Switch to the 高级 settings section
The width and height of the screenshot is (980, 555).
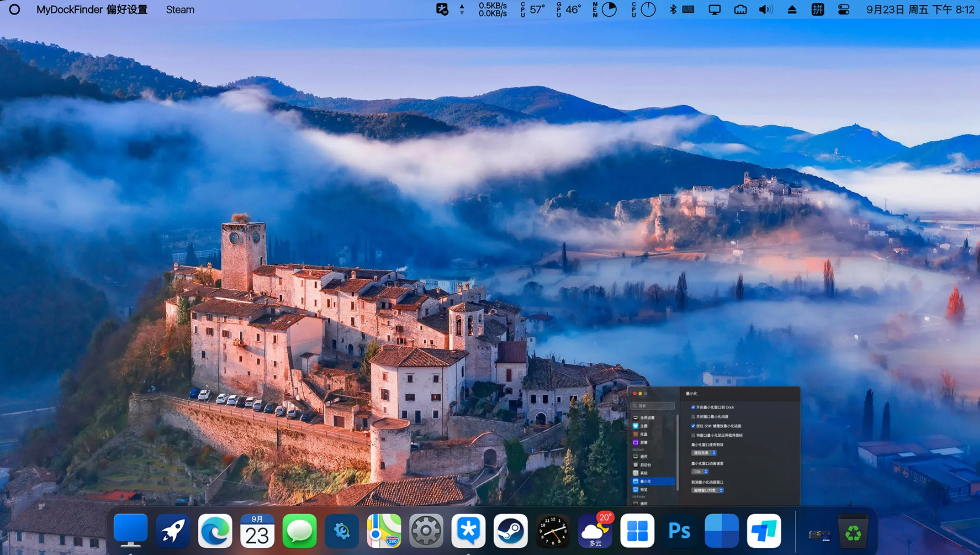pos(644,473)
